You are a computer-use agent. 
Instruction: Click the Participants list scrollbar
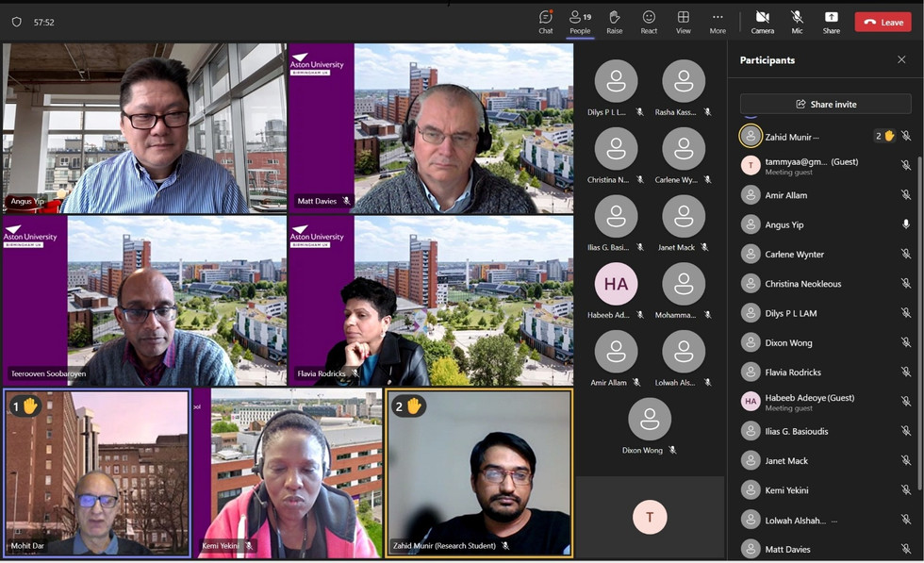919,321
